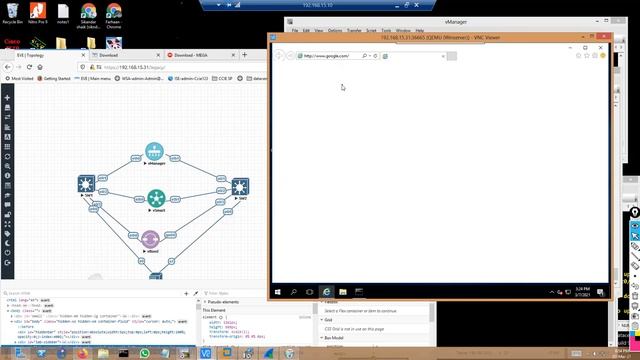
Task: Select the vBond node in the topology
Action: (x=150, y=239)
